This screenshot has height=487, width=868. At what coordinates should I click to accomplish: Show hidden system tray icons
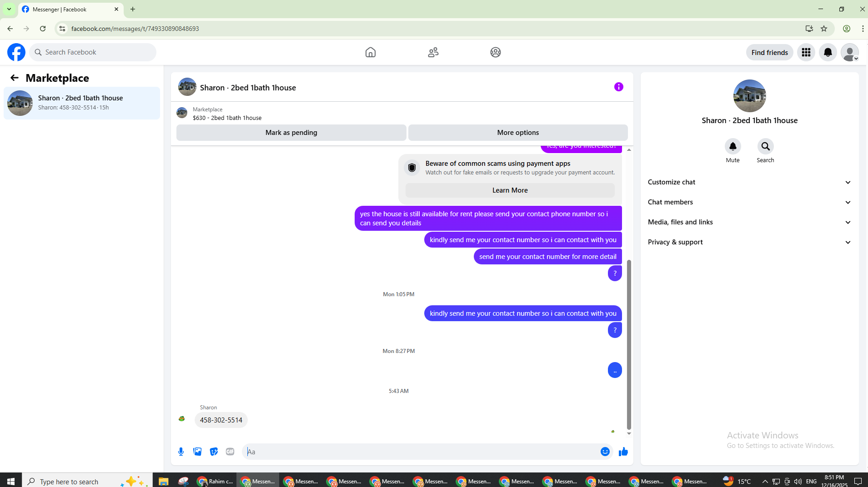coord(765,482)
